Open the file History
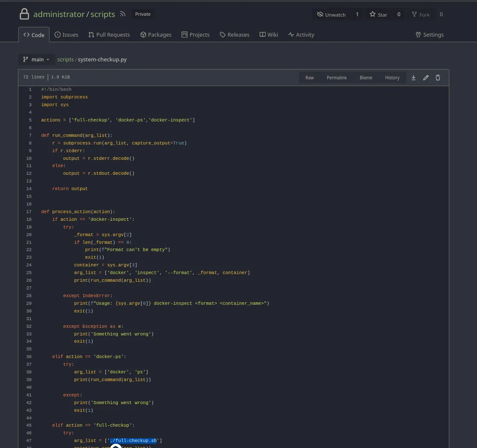Image resolution: width=477 pixels, height=448 pixels. [392, 78]
